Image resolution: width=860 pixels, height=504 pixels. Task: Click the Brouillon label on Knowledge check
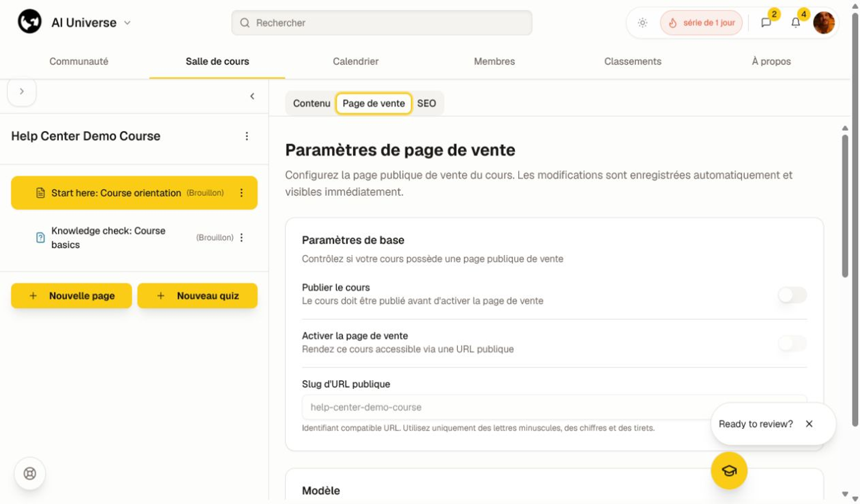(215, 238)
